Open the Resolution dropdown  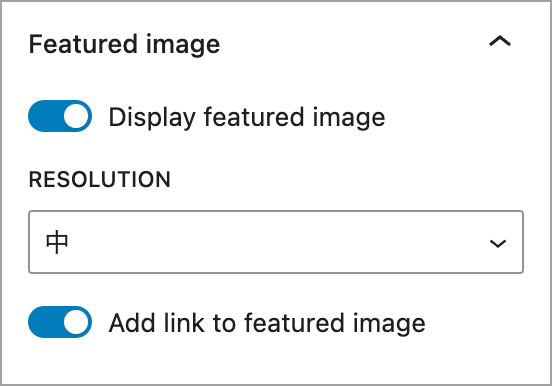276,242
